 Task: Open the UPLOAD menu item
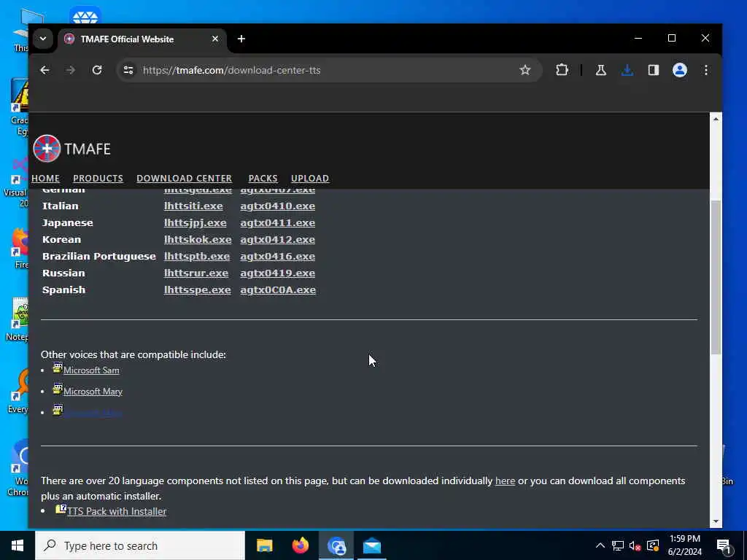point(310,178)
